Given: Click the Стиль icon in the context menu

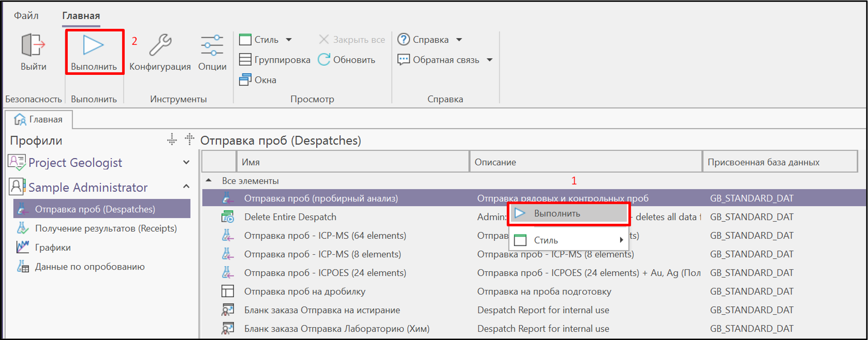Looking at the screenshot, I should click(520, 240).
